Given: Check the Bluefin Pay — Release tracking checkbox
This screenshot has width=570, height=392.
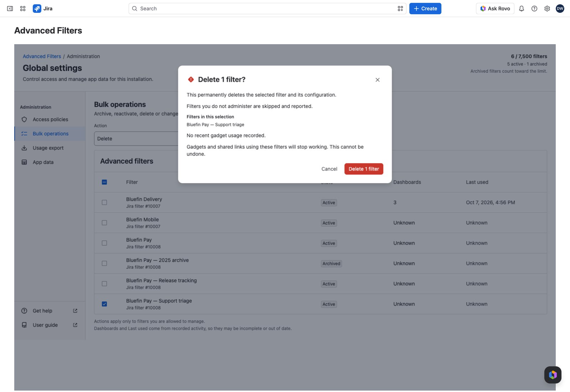Looking at the screenshot, I should pyautogui.click(x=104, y=284).
